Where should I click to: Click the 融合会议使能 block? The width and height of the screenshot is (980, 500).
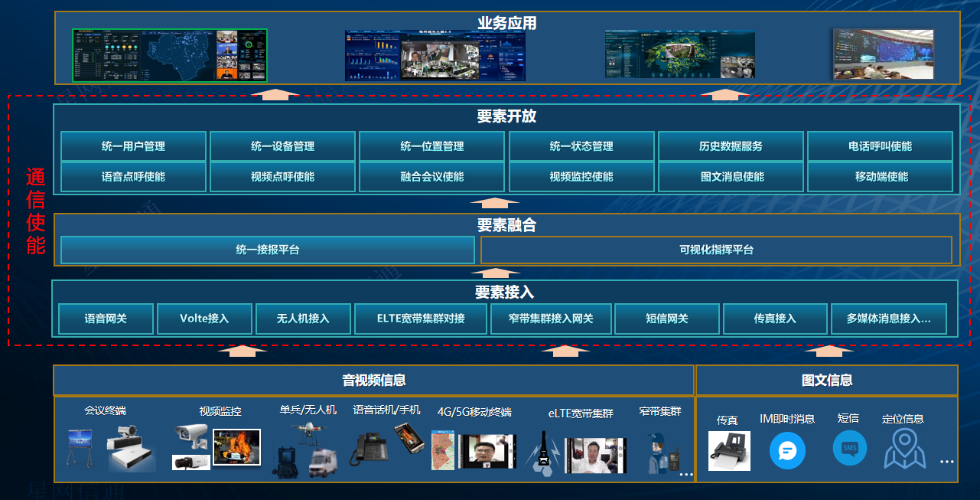431,177
